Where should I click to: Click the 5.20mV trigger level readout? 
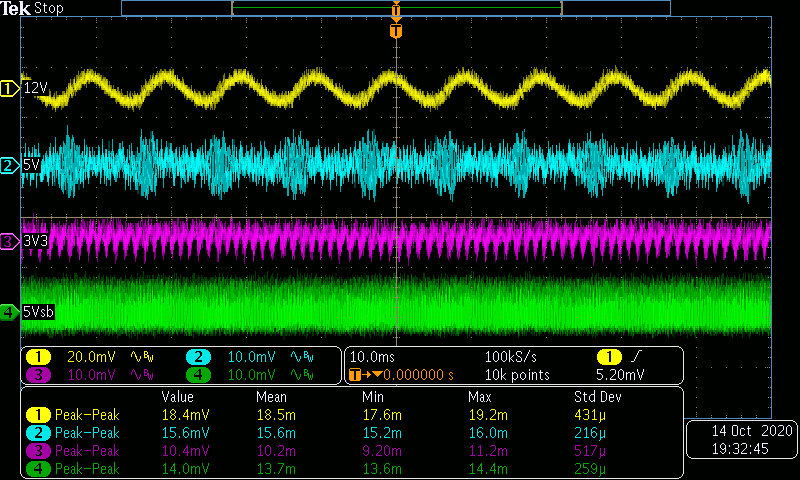point(622,375)
